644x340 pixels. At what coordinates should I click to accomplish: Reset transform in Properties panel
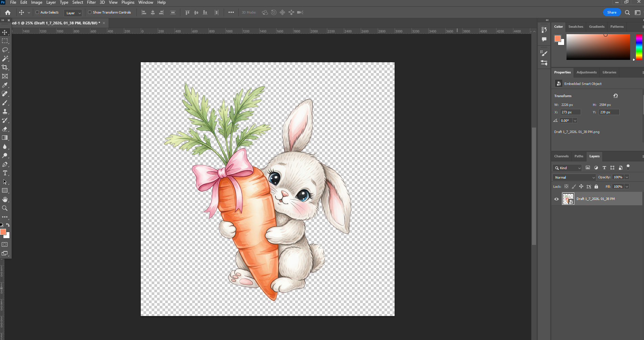(616, 96)
